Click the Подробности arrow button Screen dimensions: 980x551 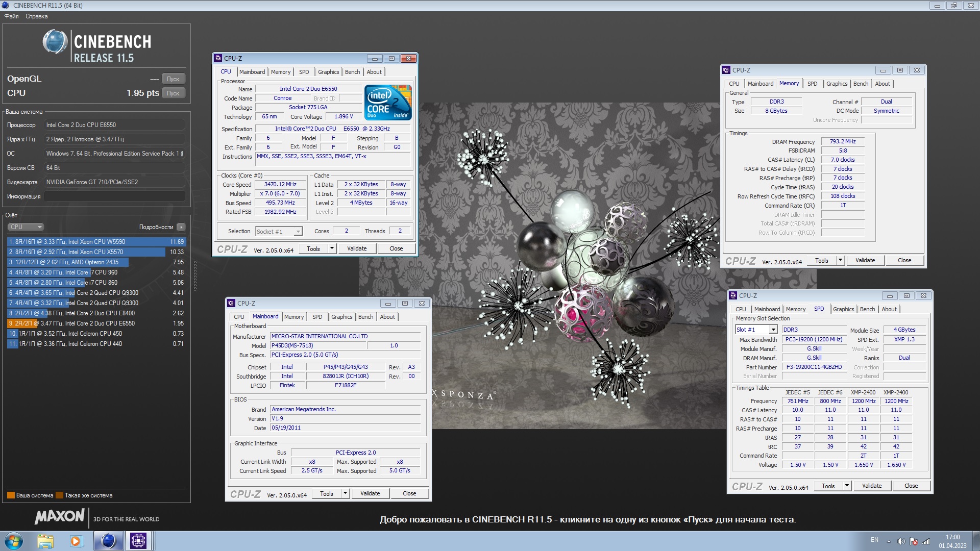point(181,227)
